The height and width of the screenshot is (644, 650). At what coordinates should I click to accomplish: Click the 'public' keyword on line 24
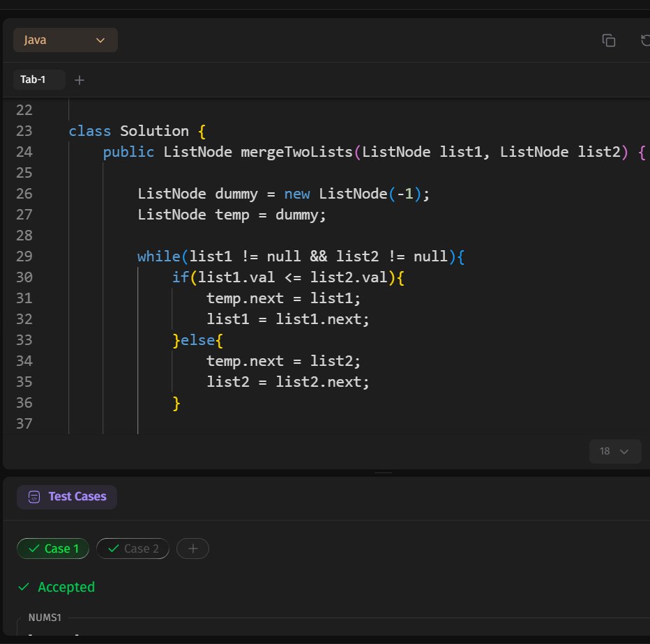[x=128, y=152]
